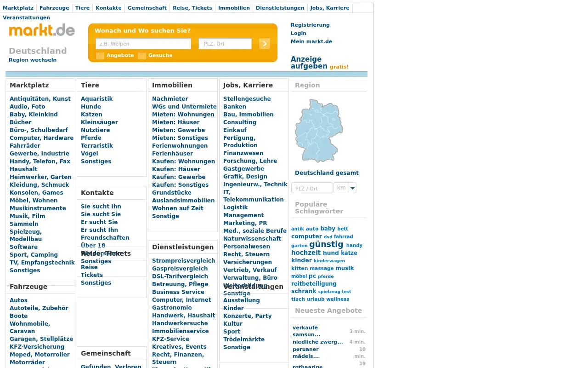The width and height of the screenshot is (588, 368).
Task: Click Handwerkersuche service link
Action: (x=180, y=323)
